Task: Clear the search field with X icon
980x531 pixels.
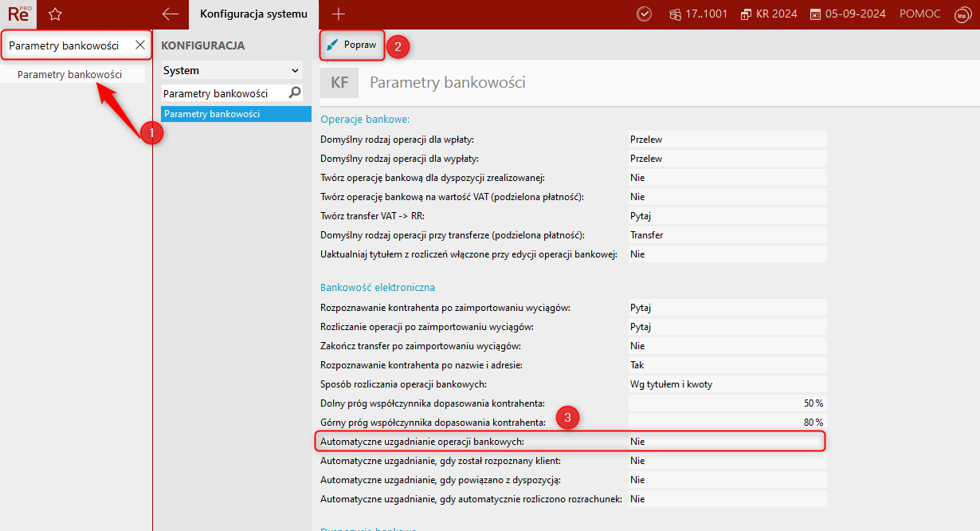Action: pyautogui.click(x=139, y=45)
